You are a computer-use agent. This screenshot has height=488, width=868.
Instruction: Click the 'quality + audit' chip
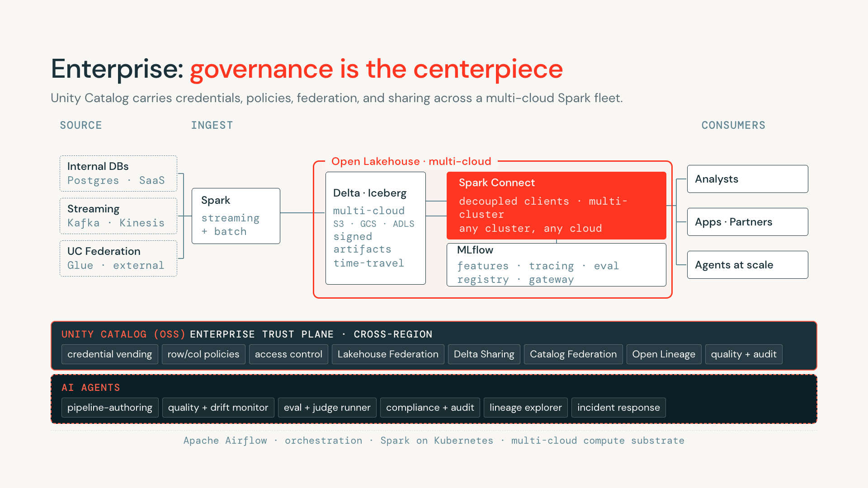click(x=744, y=354)
